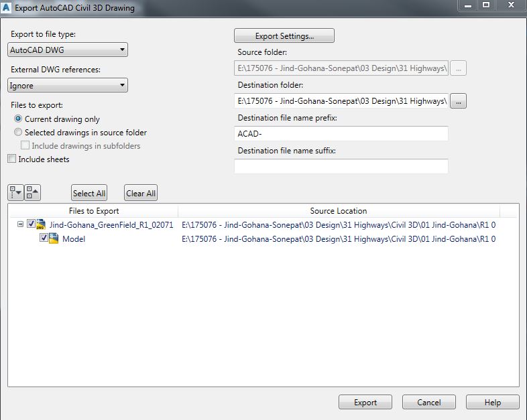The image size is (527, 420).
Task: Open Export Settings dialog
Action: tap(284, 36)
